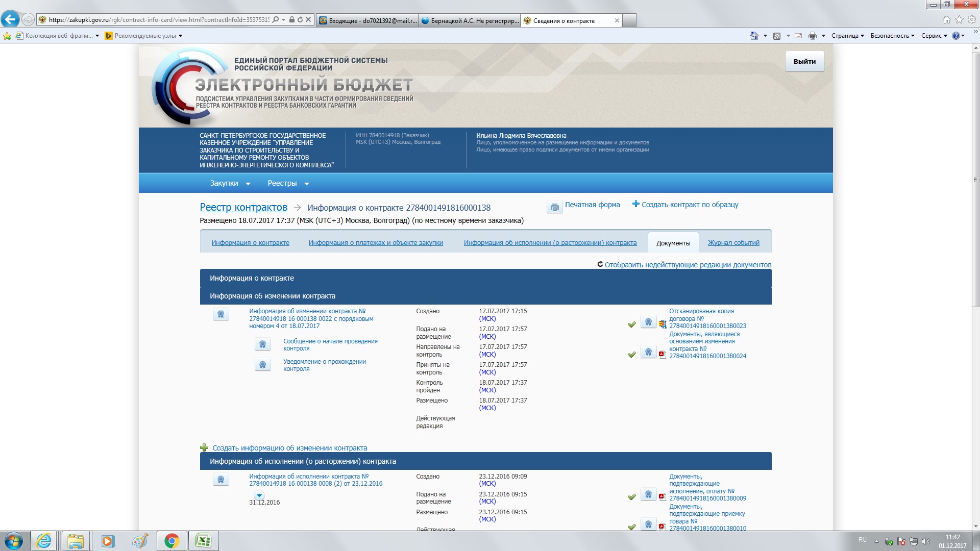Expand the 'Закупки' menu
The width and height of the screenshot is (980, 551).
[230, 183]
